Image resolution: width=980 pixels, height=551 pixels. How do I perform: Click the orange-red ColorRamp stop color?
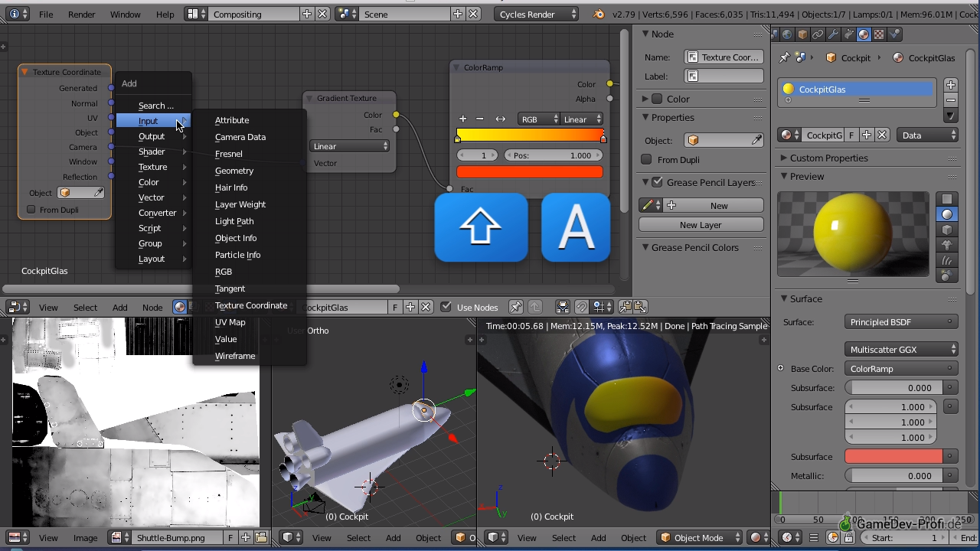pyautogui.click(x=529, y=172)
